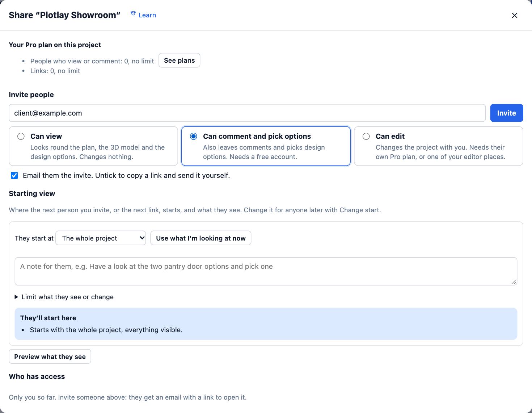This screenshot has height=413, width=532.
Task: Click the Starting view heading
Action: tap(32, 193)
